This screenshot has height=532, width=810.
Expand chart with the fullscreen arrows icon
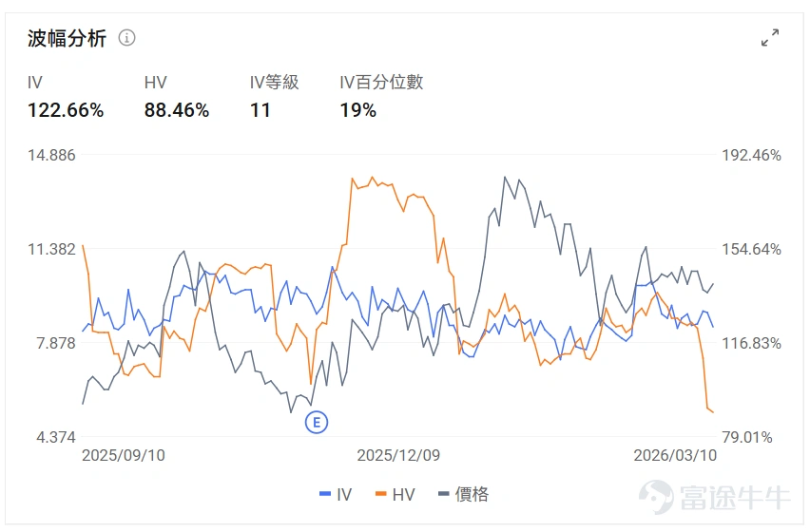[x=770, y=38]
